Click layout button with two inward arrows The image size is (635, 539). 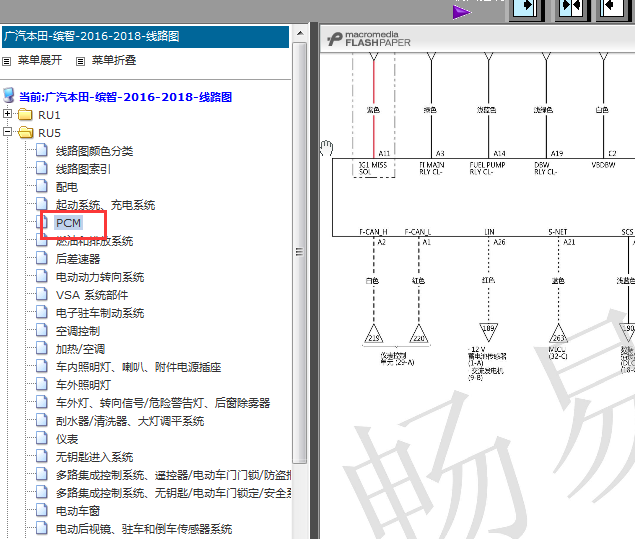[x=571, y=8]
